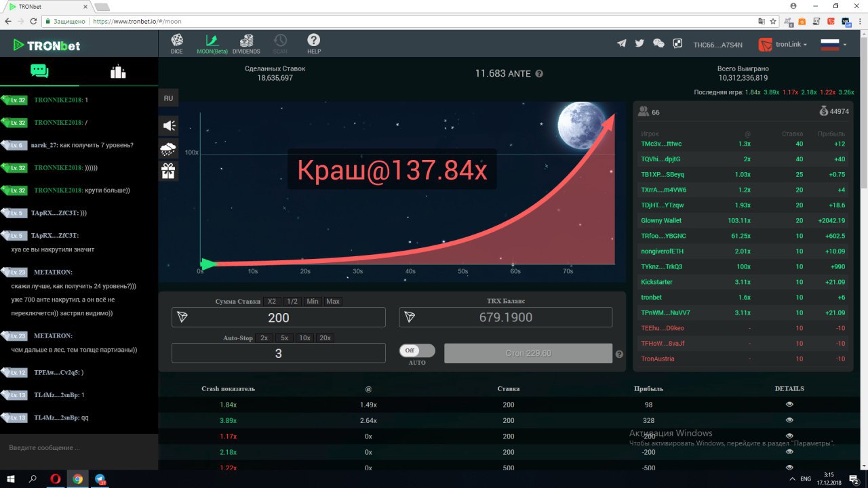Open the Twitter link icon
This screenshot has width=868, height=488.
[x=639, y=44]
